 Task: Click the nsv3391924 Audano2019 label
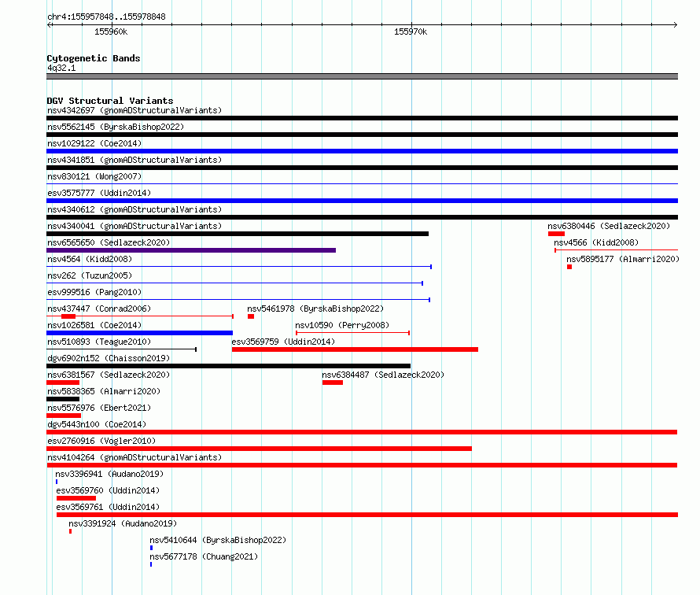point(123,523)
